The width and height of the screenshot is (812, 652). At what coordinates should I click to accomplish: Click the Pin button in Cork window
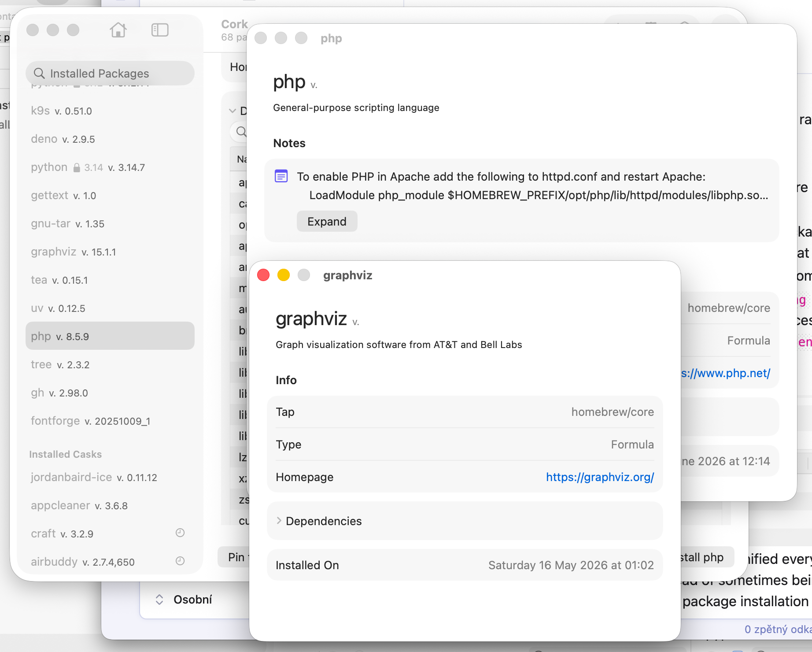point(234,557)
